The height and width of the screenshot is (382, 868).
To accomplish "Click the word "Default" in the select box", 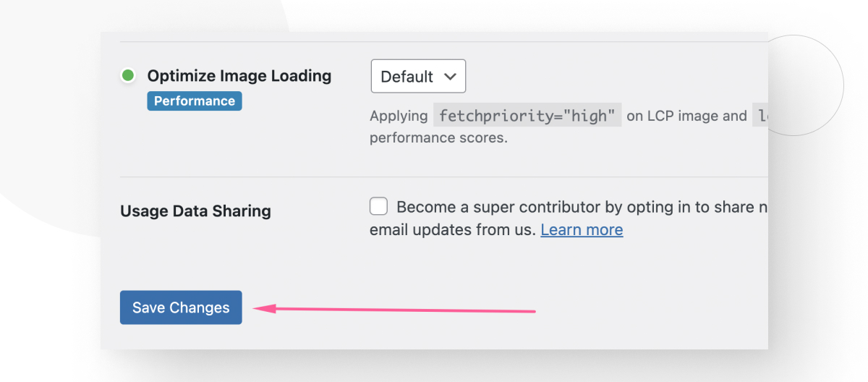I will point(407,77).
